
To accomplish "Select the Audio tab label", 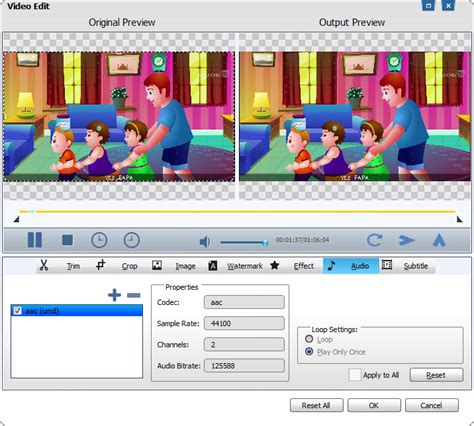I will click(360, 266).
